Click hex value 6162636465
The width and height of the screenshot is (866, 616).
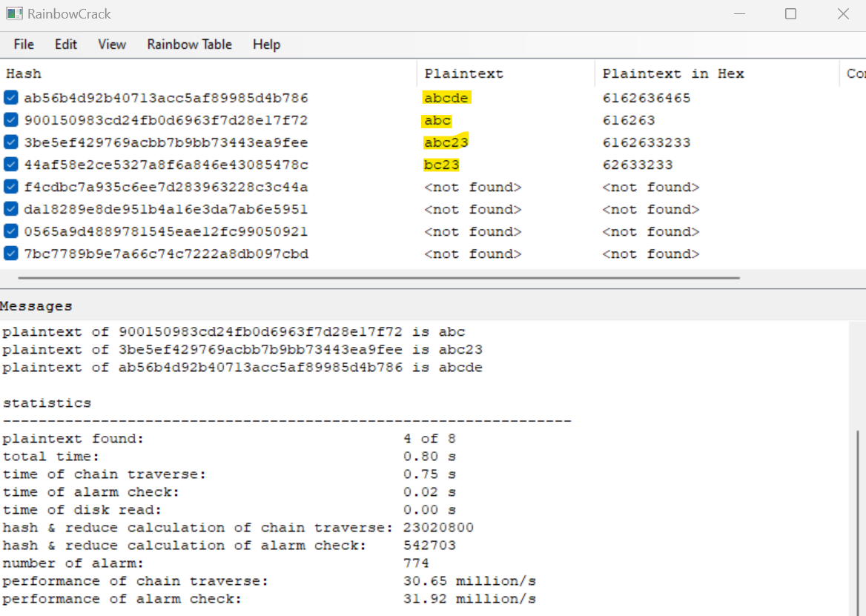647,99
